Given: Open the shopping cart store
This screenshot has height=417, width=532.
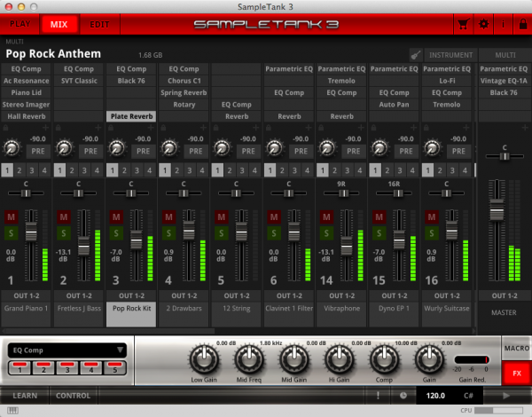Looking at the screenshot, I should (x=462, y=24).
